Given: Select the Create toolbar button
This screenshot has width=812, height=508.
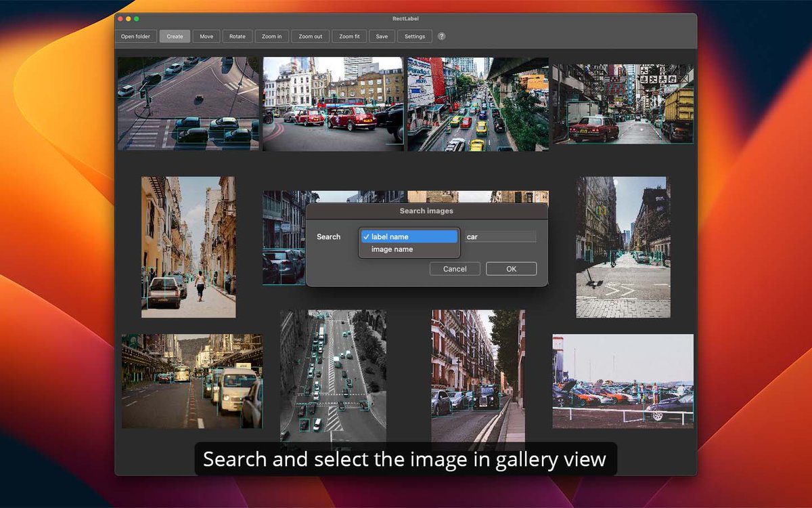Looking at the screenshot, I should (175, 37).
